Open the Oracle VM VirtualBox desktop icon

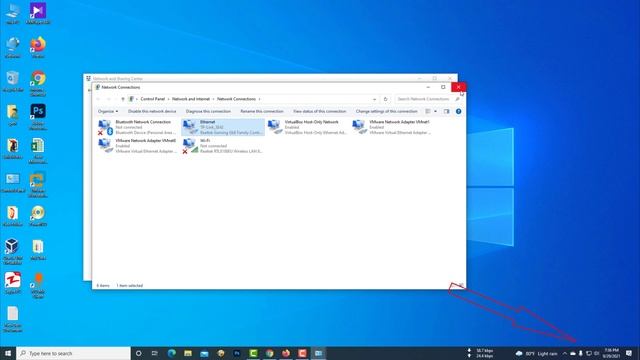click(x=13, y=251)
